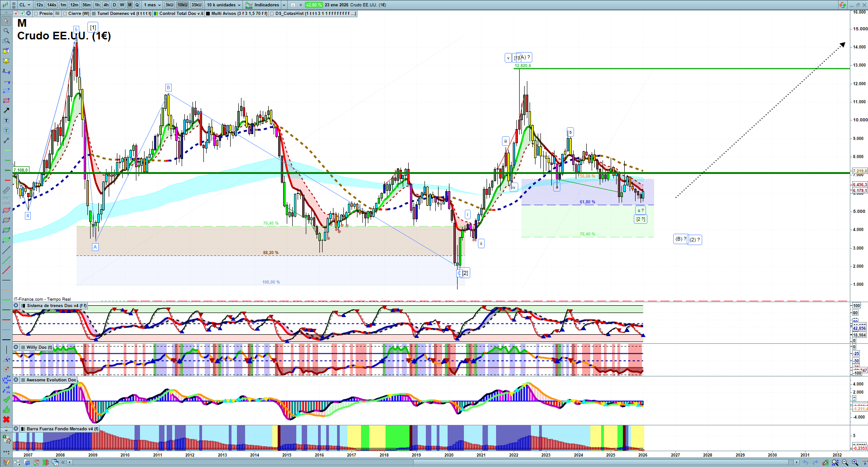This screenshot has height=467, width=868.
Task: Open the CL instrument dropdown
Action: click(25, 5)
